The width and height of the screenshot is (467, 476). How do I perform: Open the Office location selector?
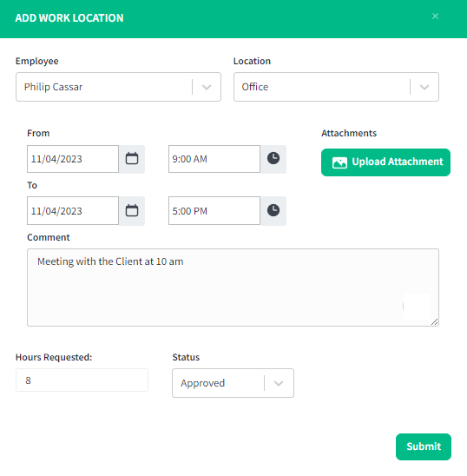[336, 87]
